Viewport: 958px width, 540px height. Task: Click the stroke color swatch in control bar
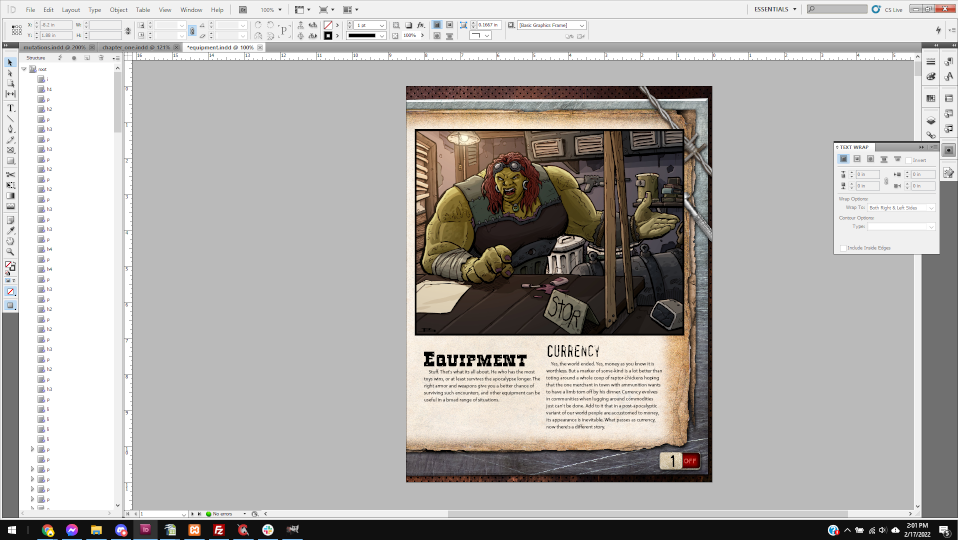[328, 35]
